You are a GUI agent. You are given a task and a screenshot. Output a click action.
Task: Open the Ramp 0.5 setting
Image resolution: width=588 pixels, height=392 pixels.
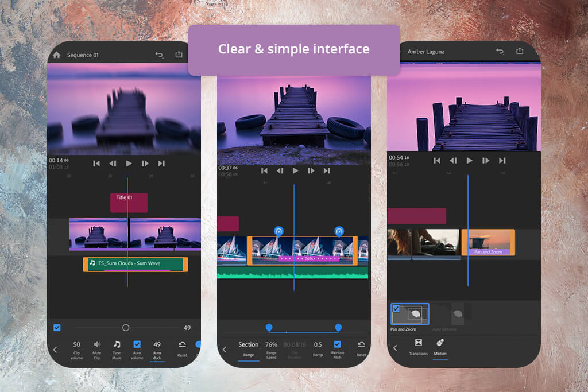(x=318, y=349)
